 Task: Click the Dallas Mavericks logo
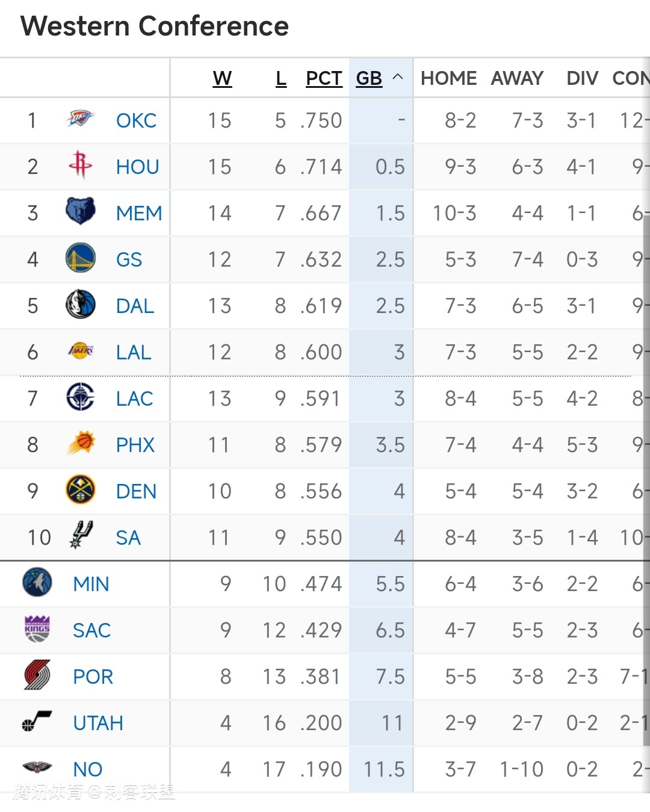pyautogui.click(x=80, y=305)
